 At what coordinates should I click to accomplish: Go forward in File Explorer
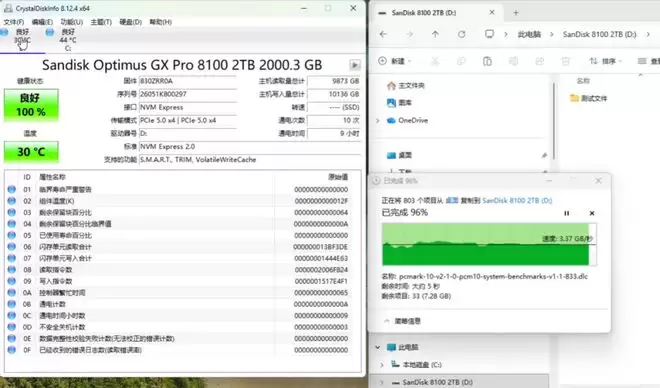click(409, 34)
